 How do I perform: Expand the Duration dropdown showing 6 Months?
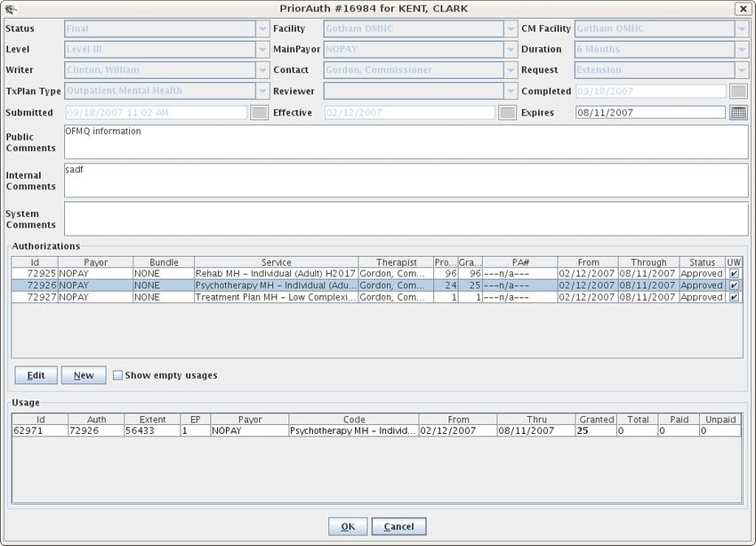(742, 49)
